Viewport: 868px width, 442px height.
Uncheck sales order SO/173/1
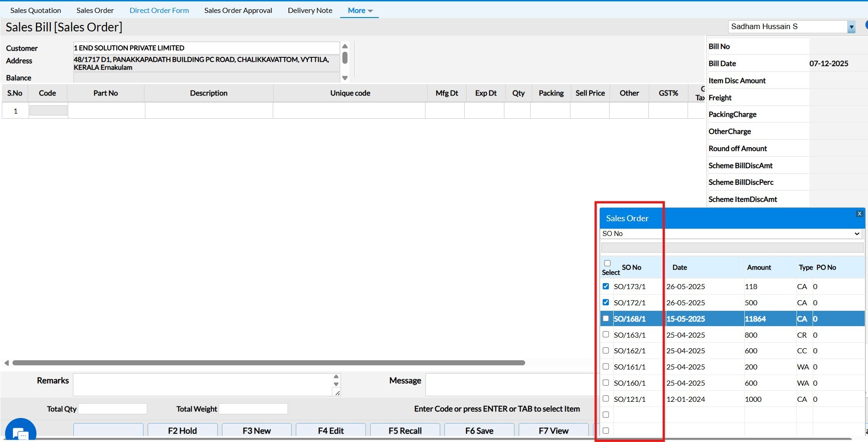pyautogui.click(x=606, y=286)
